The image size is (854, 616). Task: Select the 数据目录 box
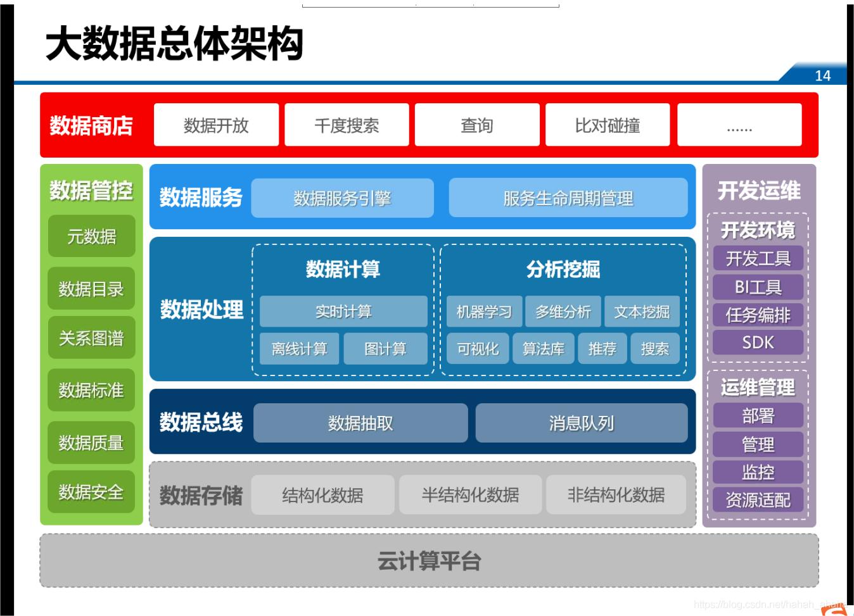tap(92, 289)
